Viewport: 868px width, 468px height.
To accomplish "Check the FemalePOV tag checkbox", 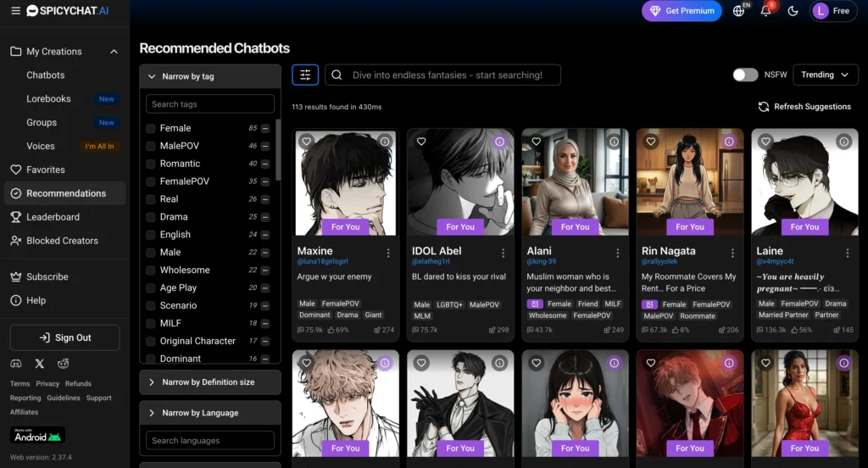I will (151, 181).
